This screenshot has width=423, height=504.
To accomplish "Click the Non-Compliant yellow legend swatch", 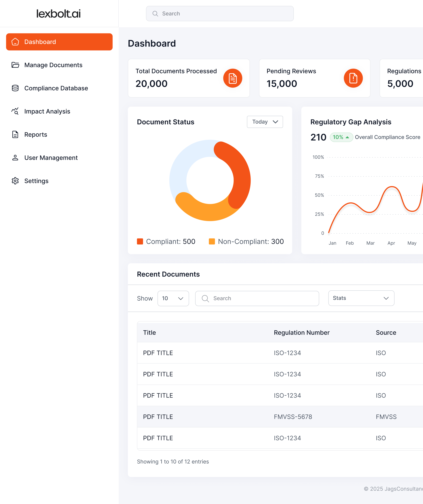I will [212, 241].
